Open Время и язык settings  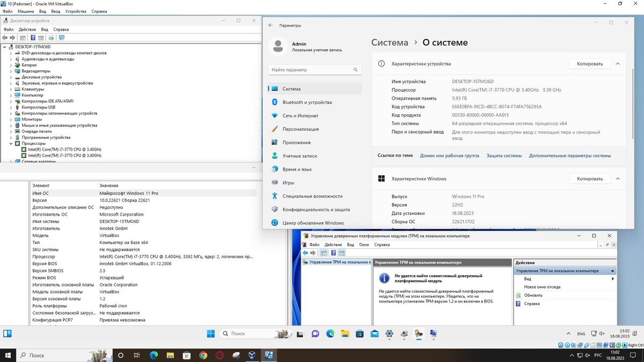pos(315,169)
